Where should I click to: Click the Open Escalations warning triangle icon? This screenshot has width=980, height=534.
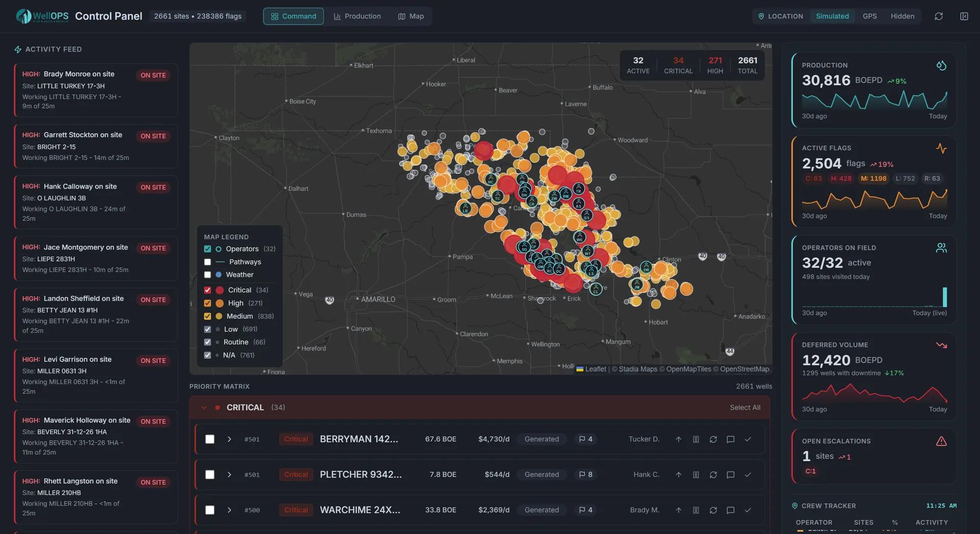tap(941, 441)
